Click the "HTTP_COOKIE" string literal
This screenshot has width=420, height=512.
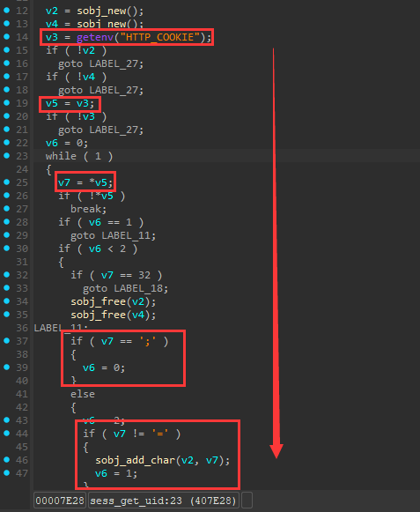click(x=159, y=37)
